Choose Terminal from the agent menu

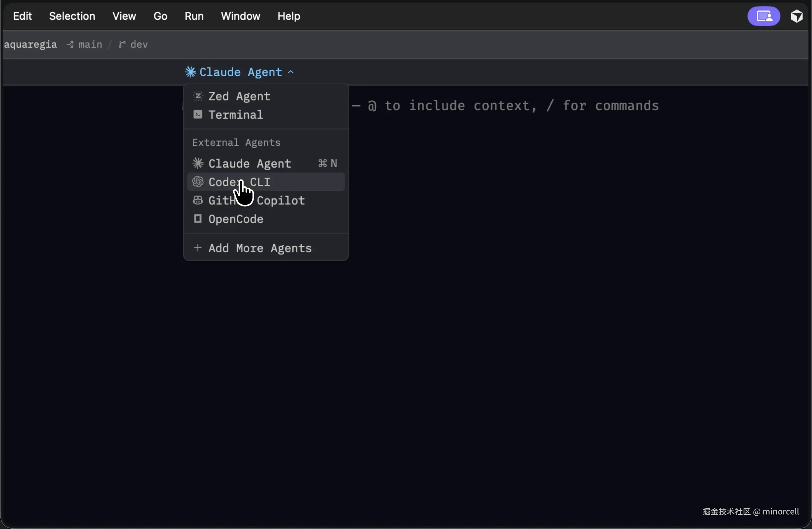click(266, 115)
